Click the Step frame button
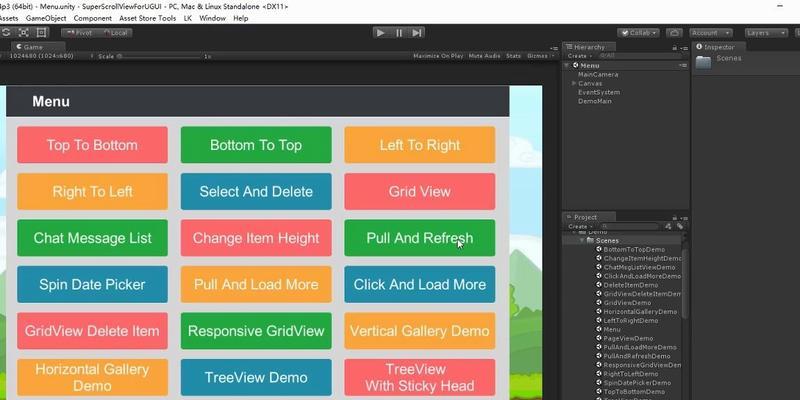 [x=416, y=33]
